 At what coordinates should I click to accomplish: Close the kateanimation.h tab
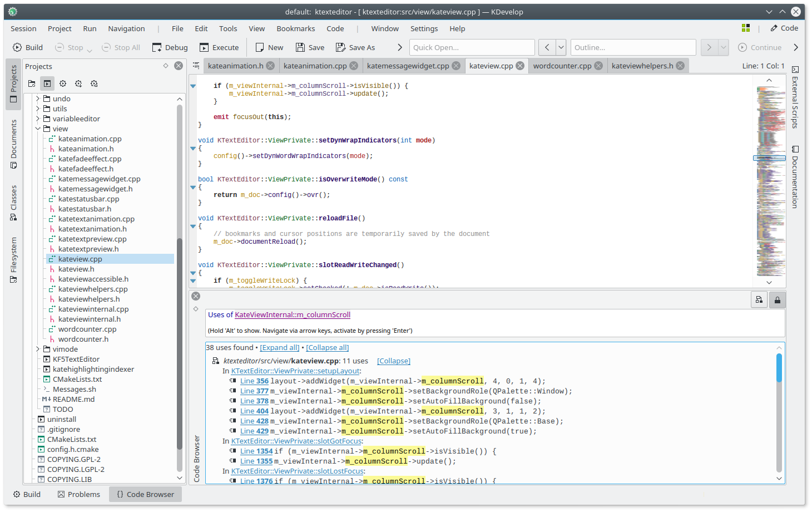[270, 66]
